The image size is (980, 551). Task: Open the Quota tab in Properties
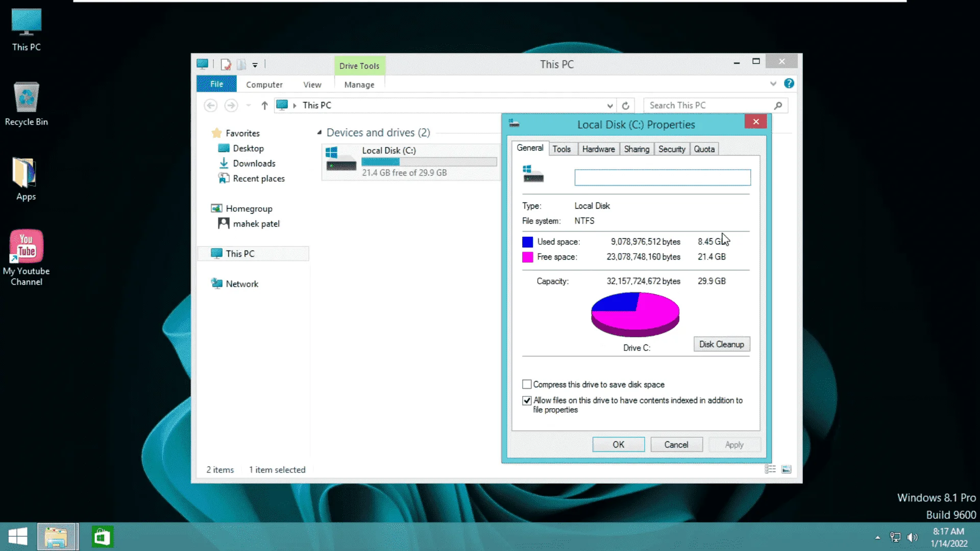[704, 149]
